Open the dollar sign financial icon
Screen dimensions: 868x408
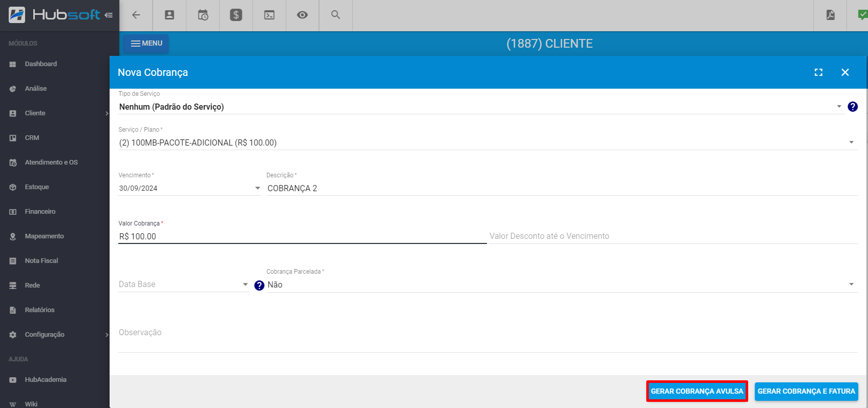[236, 15]
